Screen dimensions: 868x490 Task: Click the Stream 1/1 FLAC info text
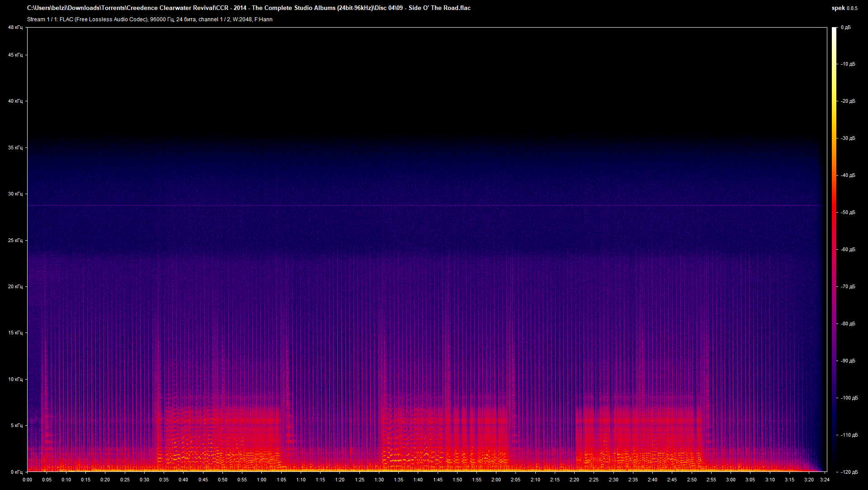pyautogui.click(x=149, y=19)
